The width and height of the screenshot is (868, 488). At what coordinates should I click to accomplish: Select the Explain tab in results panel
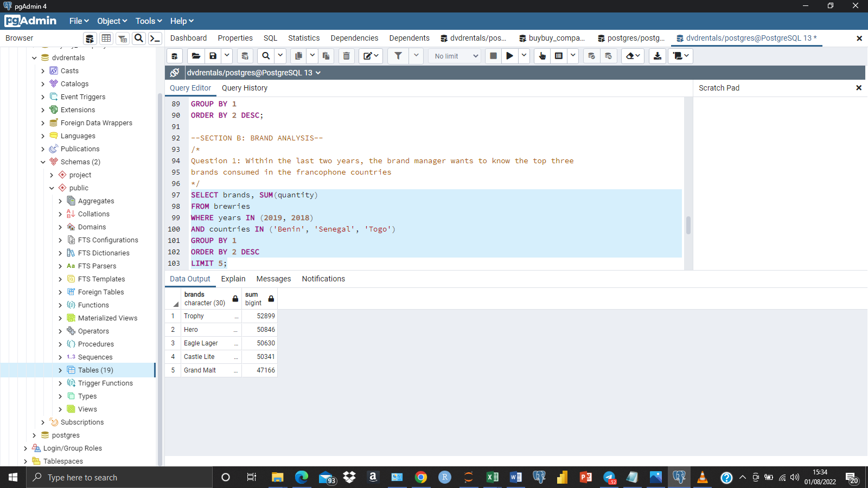(x=233, y=279)
